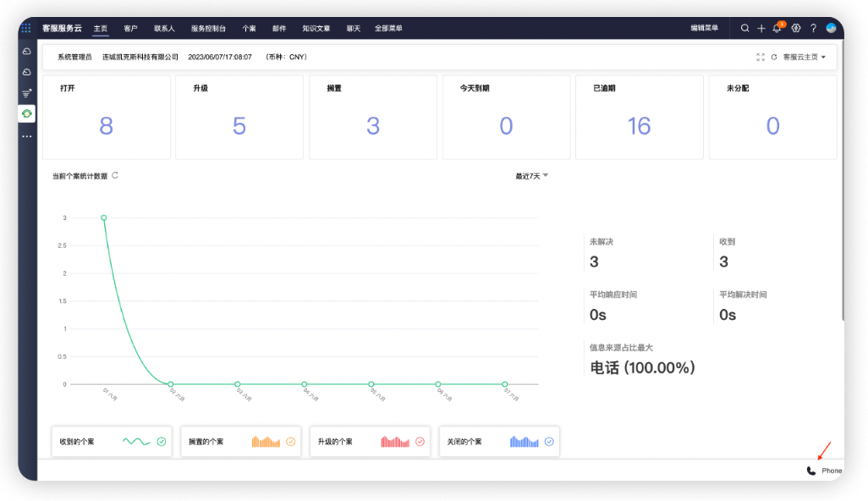Image resolution: width=868 pixels, height=501 pixels.
Task: Refresh the 当前个案统计数据 chart
Action: click(x=115, y=175)
